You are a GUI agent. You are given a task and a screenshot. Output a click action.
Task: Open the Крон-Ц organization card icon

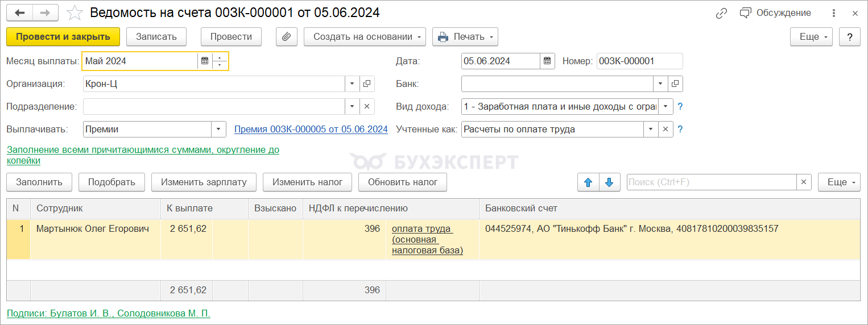(367, 84)
